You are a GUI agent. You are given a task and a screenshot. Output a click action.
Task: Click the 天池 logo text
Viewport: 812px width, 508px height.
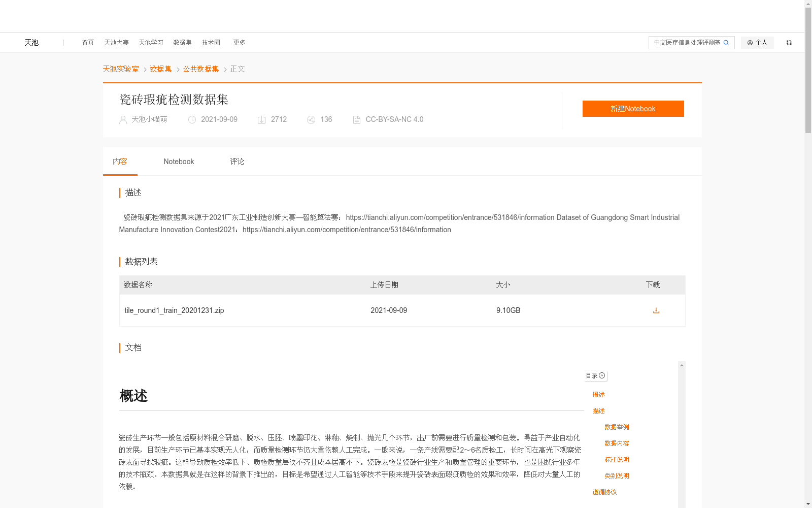click(x=31, y=43)
